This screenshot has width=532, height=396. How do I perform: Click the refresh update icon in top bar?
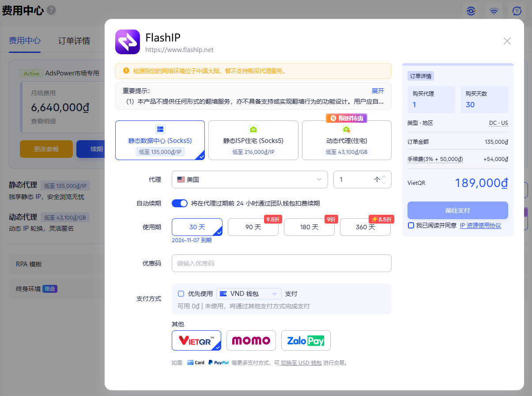click(x=517, y=11)
